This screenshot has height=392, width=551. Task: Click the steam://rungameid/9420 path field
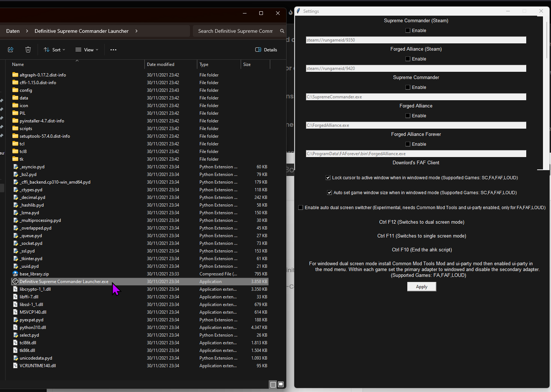tap(416, 68)
